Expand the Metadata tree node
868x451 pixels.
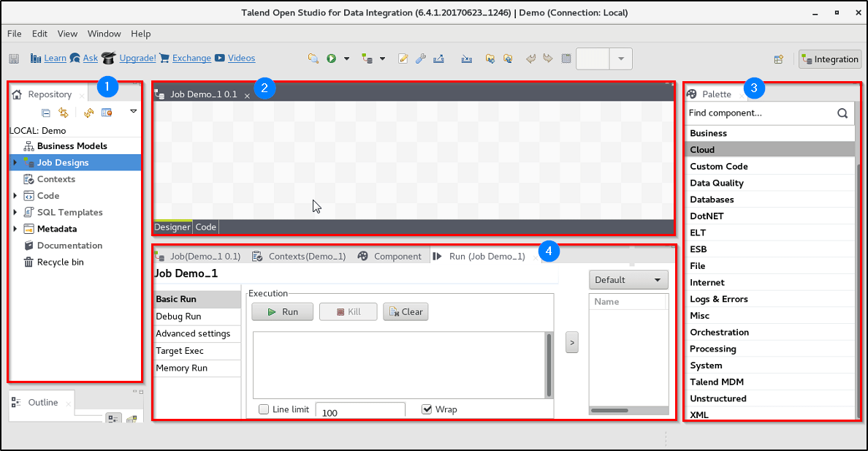16,228
